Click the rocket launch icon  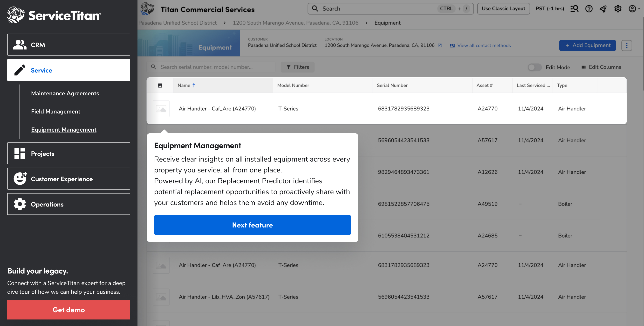click(603, 9)
